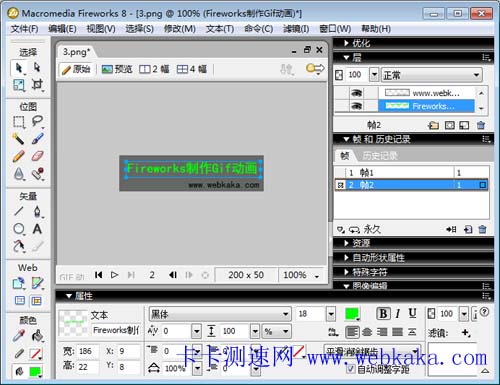Hide slices view in Web tools
Image resolution: width=500 pixels, height=385 pixels.
pyautogui.click(x=20, y=301)
